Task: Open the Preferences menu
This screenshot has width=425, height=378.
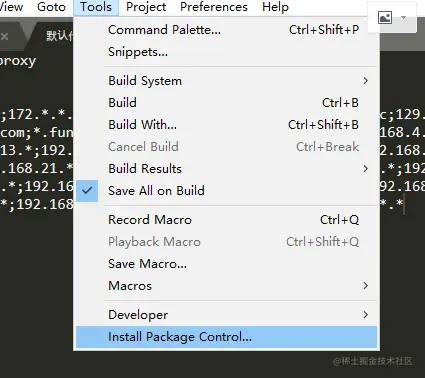Action: click(x=214, y=7)
